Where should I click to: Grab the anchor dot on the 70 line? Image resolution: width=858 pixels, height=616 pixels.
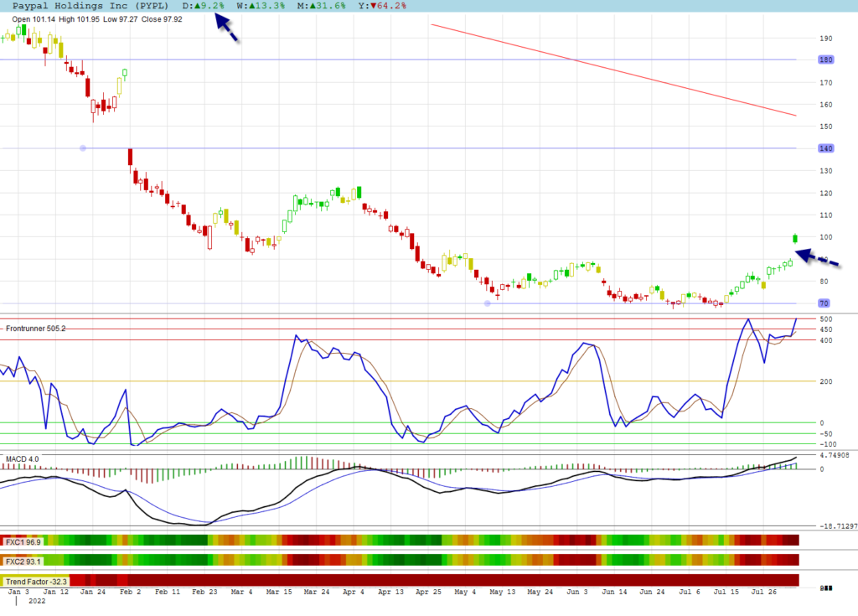(488, 303)
